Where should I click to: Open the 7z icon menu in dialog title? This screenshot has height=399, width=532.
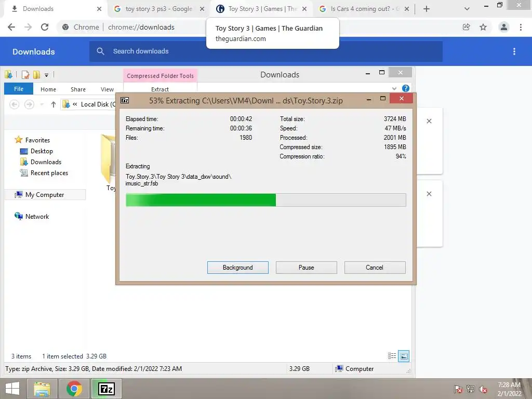(125, 100)
